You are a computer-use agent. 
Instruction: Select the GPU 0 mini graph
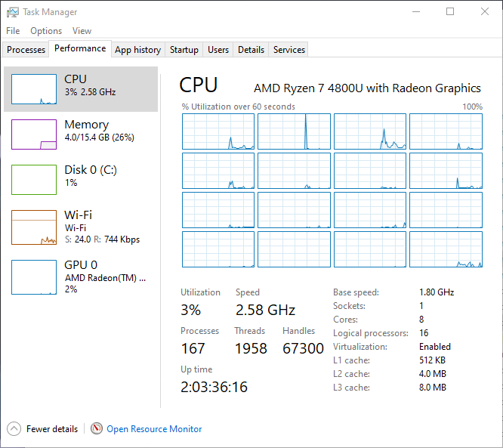point(34,277)
